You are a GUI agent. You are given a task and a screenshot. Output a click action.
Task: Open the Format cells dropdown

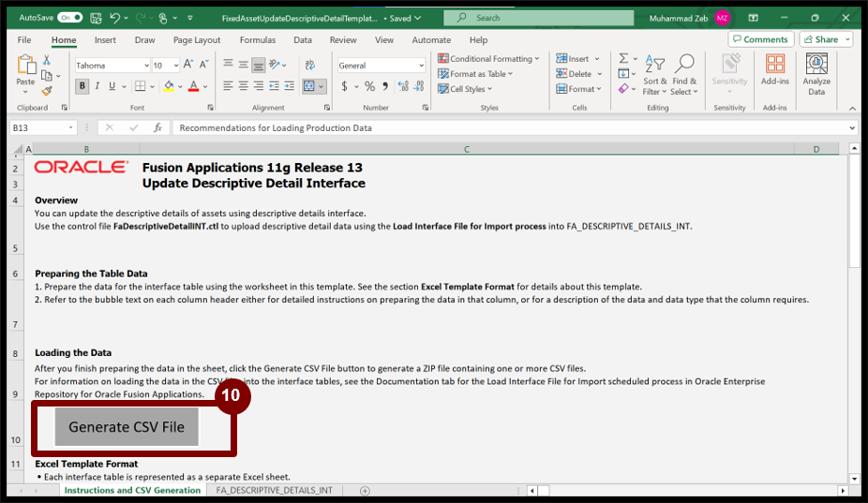578,89
